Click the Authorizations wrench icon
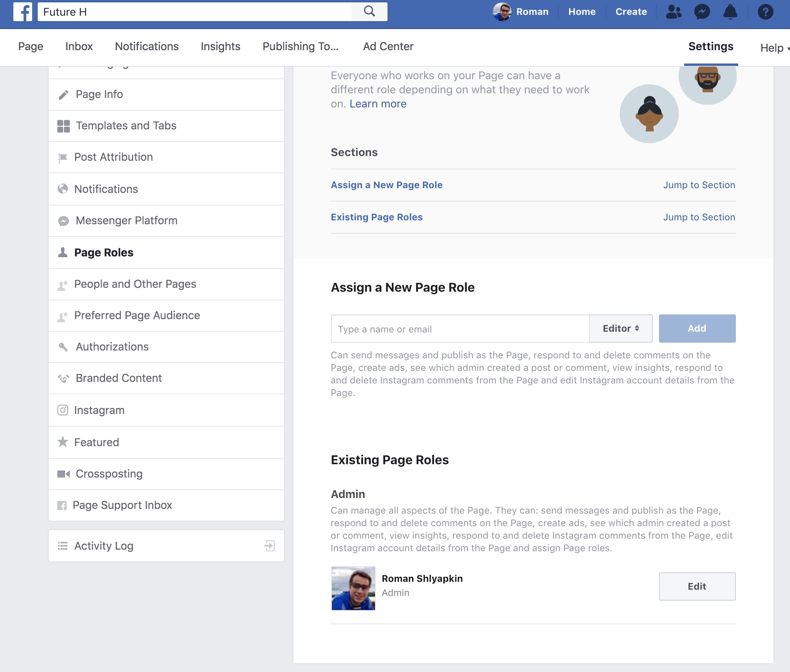The image size is (790, 672). pos(63,347)
